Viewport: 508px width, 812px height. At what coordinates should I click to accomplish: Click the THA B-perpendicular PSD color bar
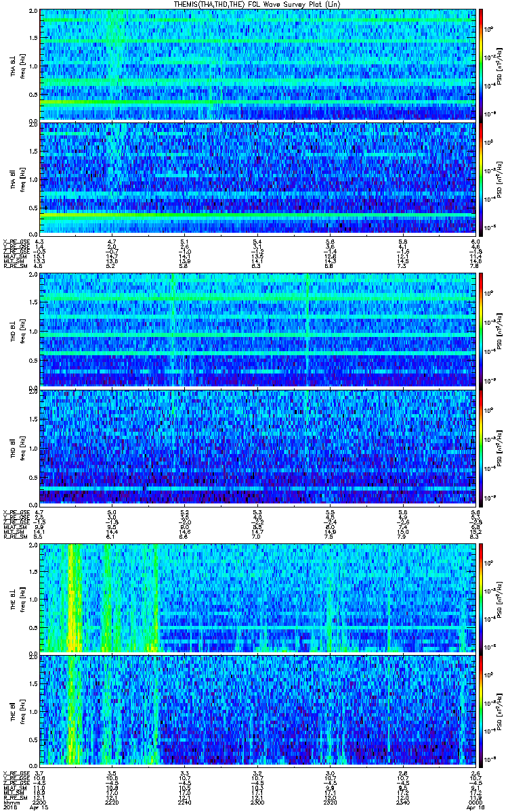[x=481, y=64]
